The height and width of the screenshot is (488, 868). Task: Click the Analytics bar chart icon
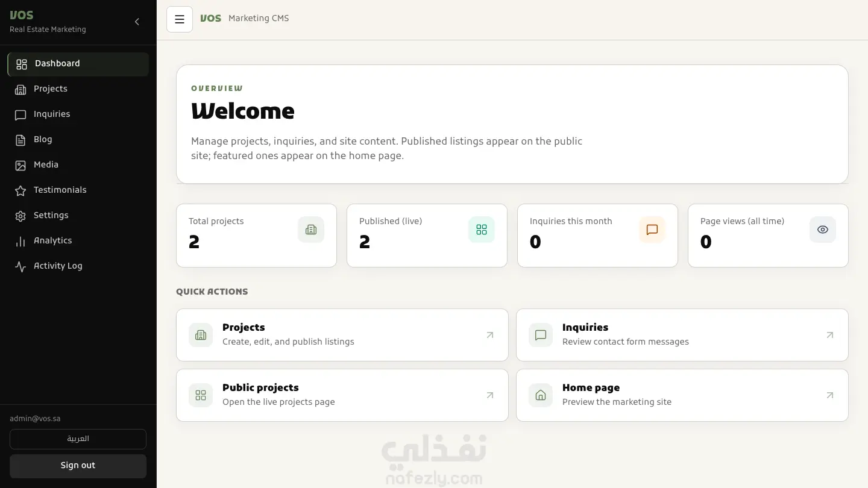click(20, 241)
